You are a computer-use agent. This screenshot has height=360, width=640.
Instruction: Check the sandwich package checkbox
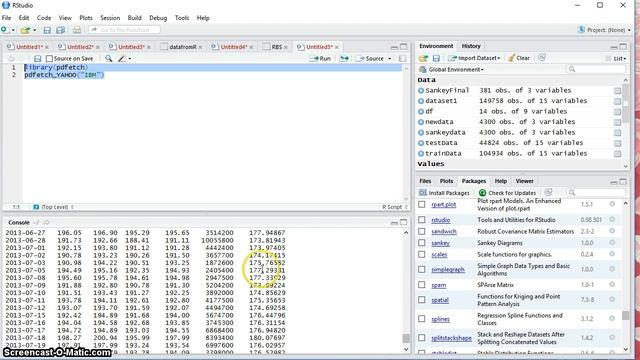pyautogui.click(x=422, y=231)
